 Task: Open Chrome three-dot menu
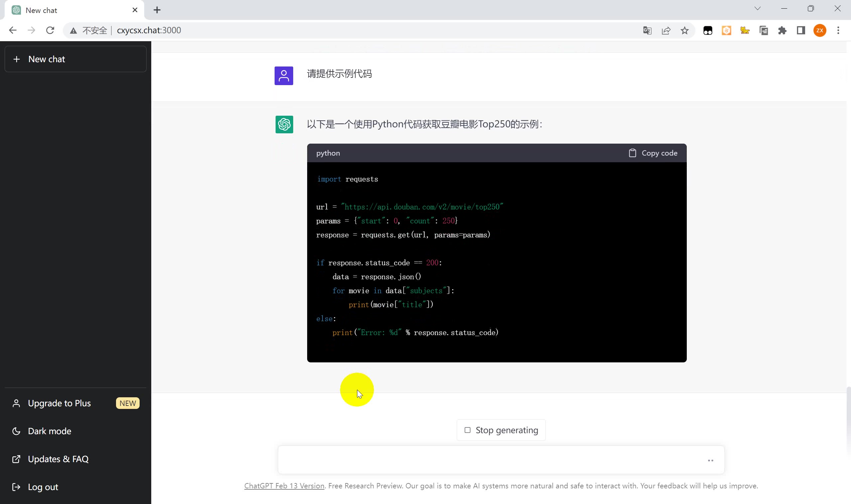tap(838, 31)
